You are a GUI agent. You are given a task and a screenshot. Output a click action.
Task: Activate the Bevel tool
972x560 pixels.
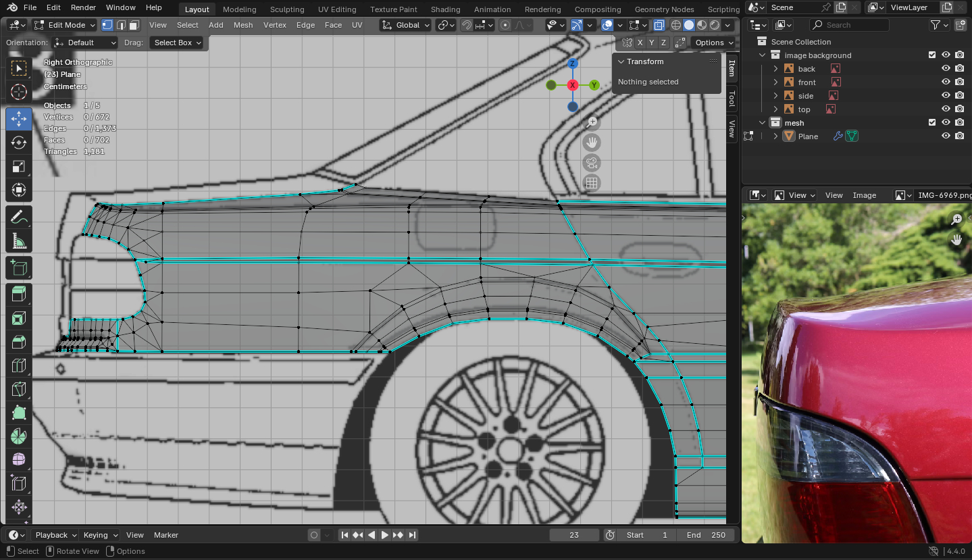pyautogui.click(x=19, y=342)
